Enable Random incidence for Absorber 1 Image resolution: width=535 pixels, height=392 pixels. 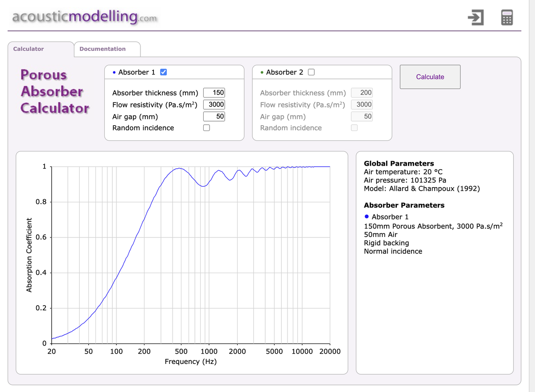206,128
